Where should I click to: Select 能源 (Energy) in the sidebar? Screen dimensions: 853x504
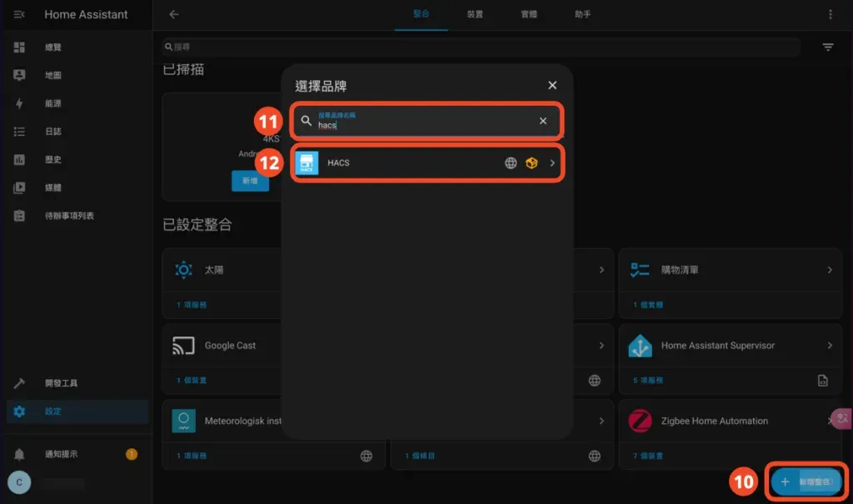click(18, 103)
